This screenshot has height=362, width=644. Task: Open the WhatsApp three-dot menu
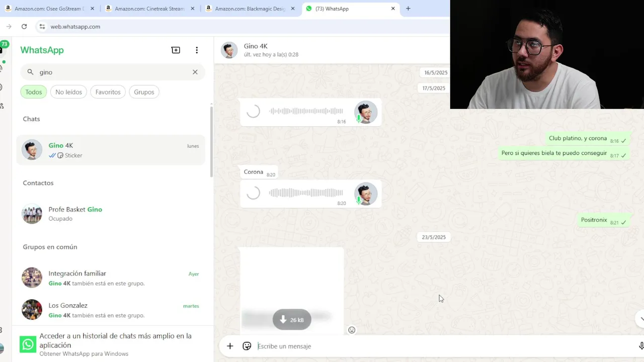(197, 50)
